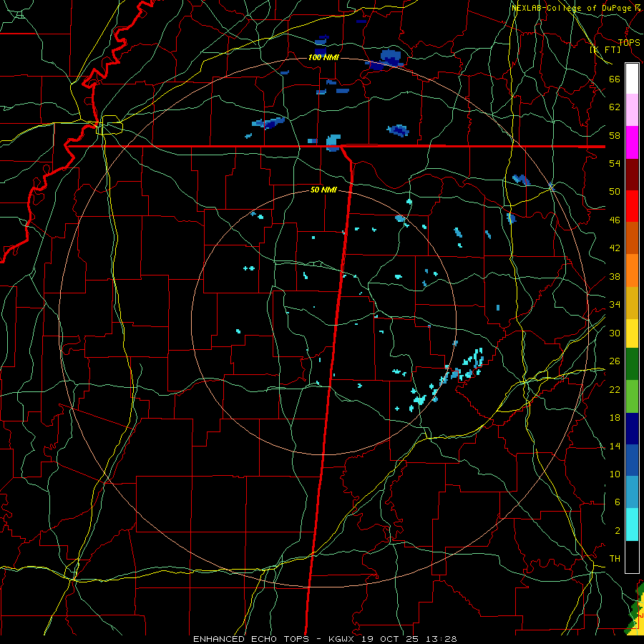Viewport: 644px width, 644px height.
Task: Select the dark green legend swatch
Action: point(632,364)
